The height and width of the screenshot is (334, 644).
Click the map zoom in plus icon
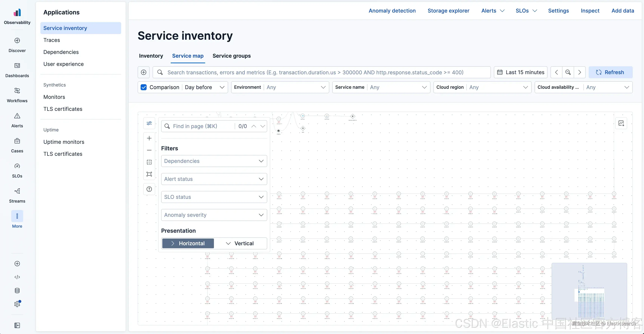[149, 138]
